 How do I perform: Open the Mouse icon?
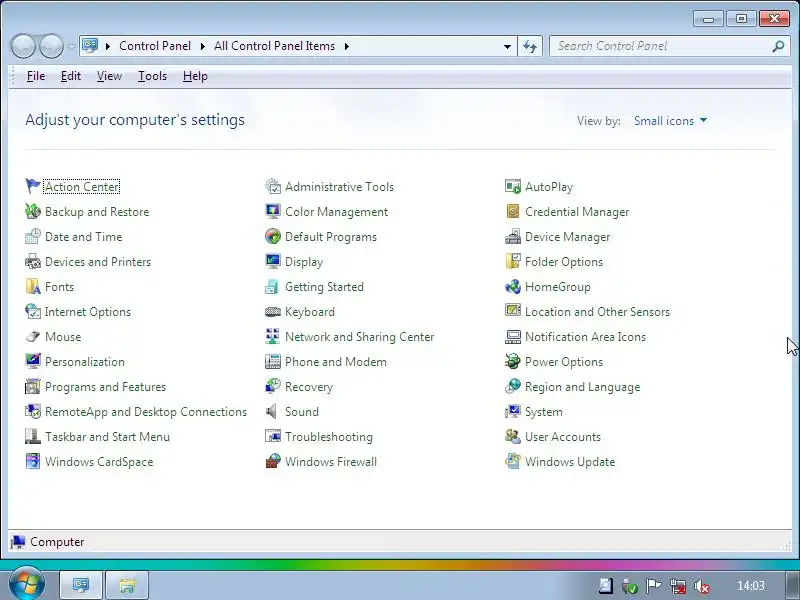pyautogui.click(x=33, y=337)
